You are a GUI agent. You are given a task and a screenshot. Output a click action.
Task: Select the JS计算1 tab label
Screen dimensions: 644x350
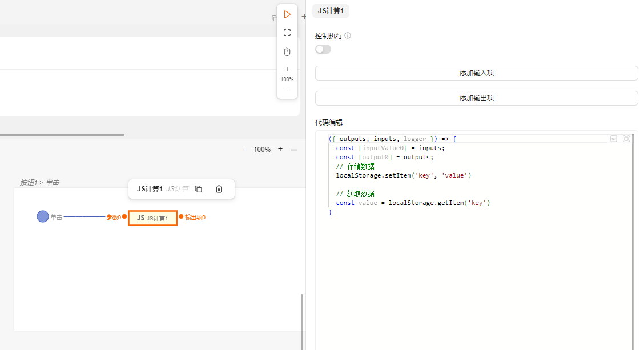[x=331, y=11]
